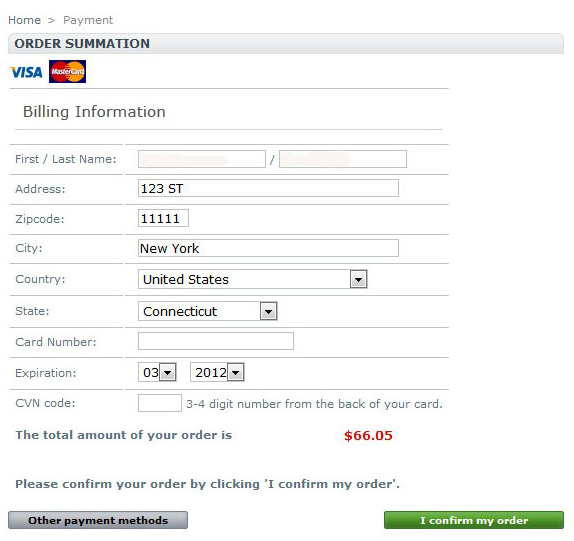Click the City field with New York
Screen dimensions: 574x541
pos(268,248)
